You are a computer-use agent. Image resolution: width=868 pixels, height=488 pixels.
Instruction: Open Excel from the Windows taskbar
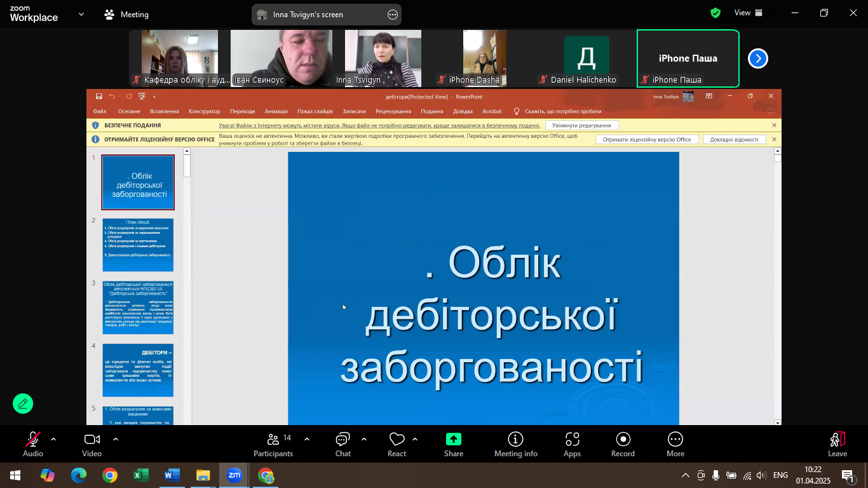[141, 475]
